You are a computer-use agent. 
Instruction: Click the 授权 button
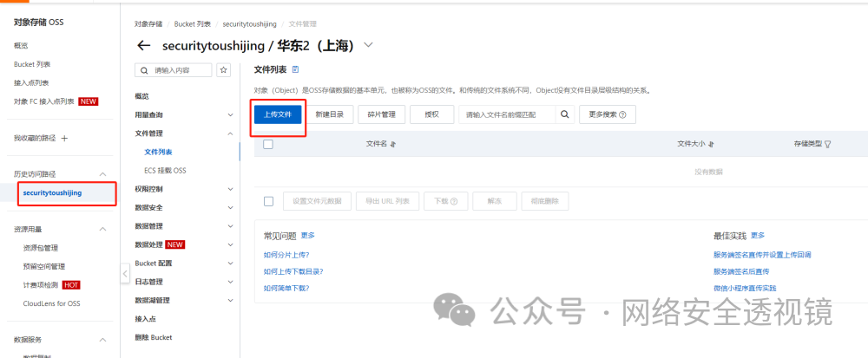point(431,114)
